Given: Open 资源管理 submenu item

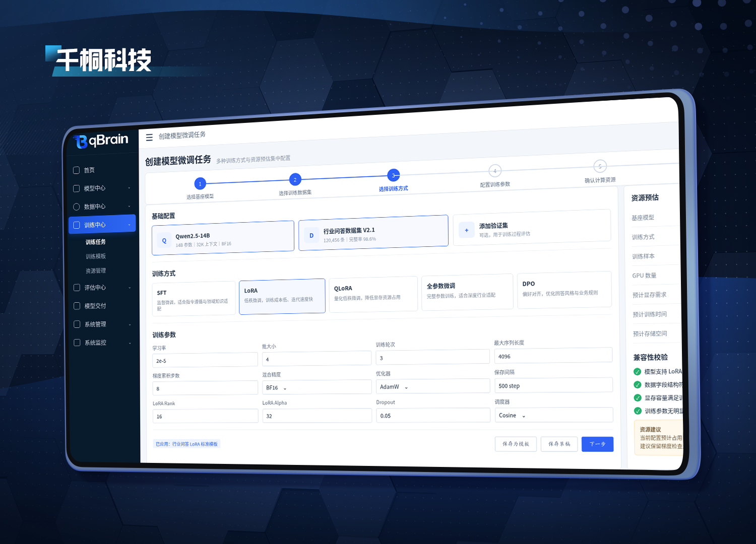Looking at the screenshot, I should (96, 271).
